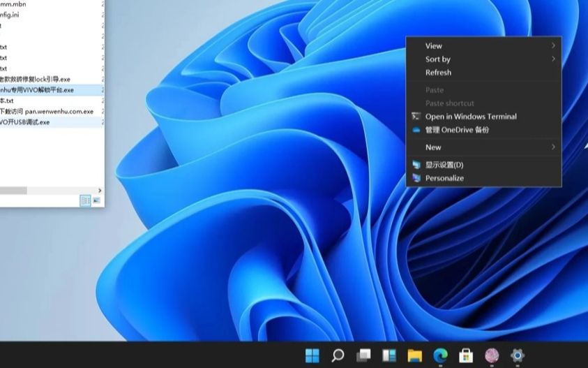Open Settings gear on the taskbar
588x368 pixels.
(517, 355)
